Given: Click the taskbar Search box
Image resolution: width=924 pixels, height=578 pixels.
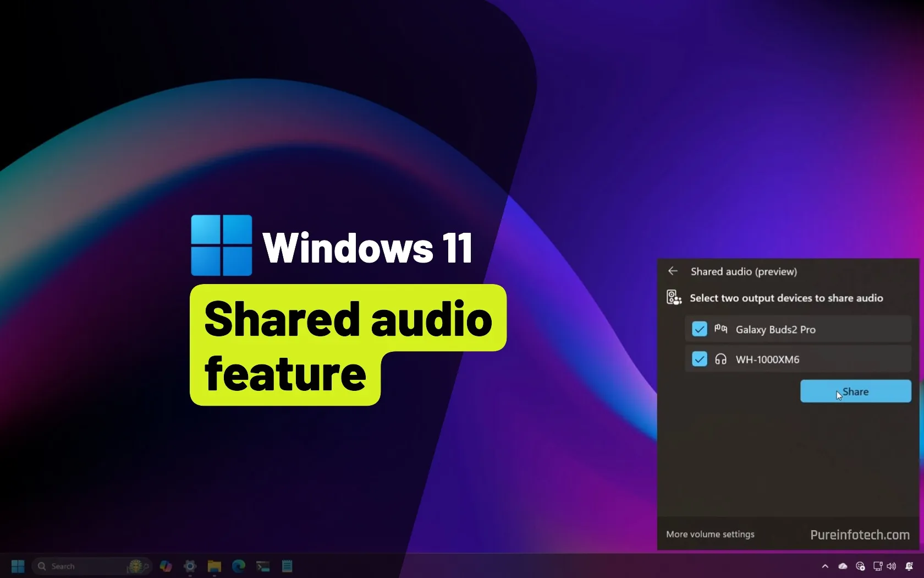Looking at the screenshot, I should coord(82,566).
